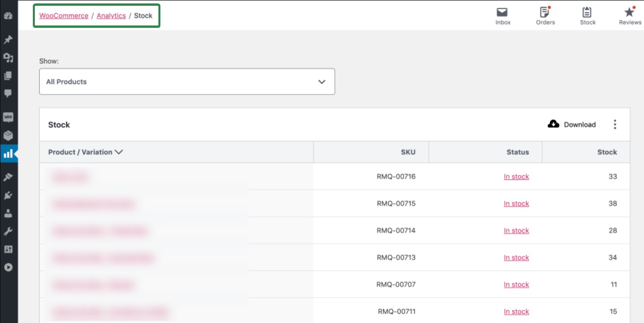This screenshot has width=644, height=323.
Task: Open In stock status for RMQ-00716
Action: click(516, 176)
